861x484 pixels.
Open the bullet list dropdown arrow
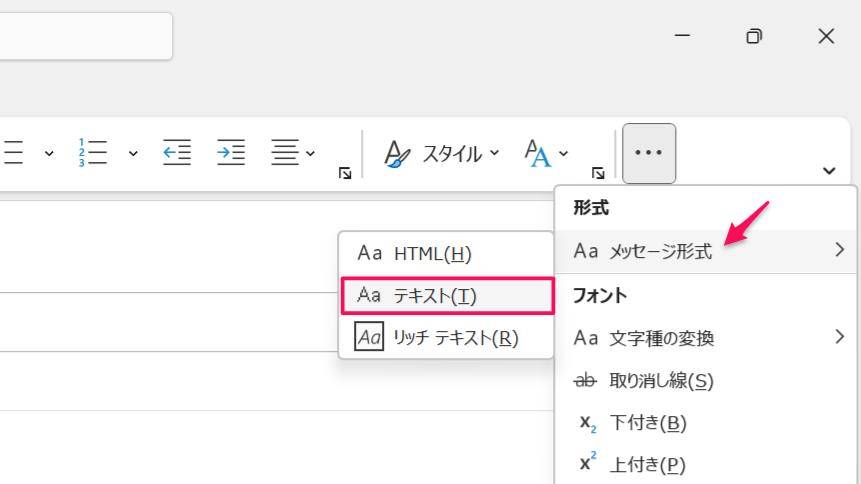tap(49, 153)
